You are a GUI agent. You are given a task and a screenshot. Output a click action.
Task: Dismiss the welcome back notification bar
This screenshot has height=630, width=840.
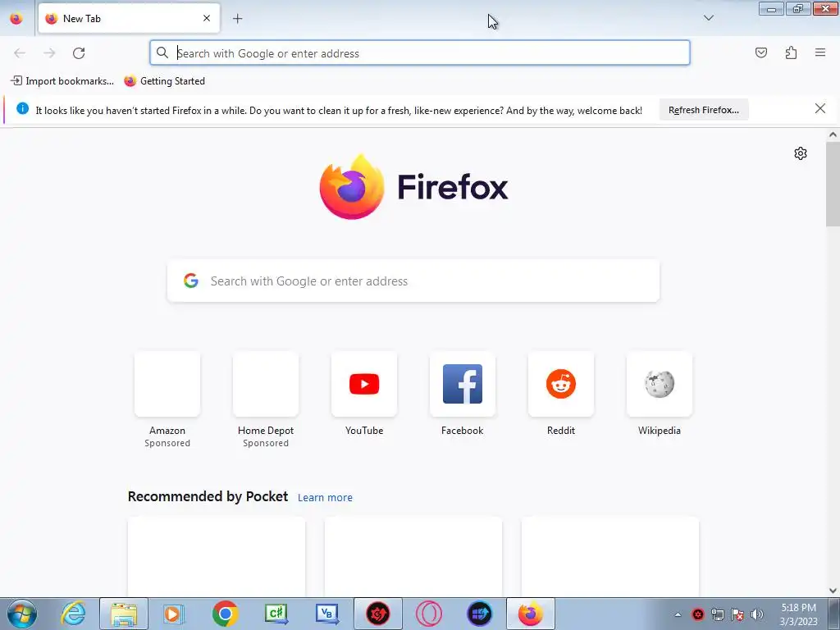(819, 109)
